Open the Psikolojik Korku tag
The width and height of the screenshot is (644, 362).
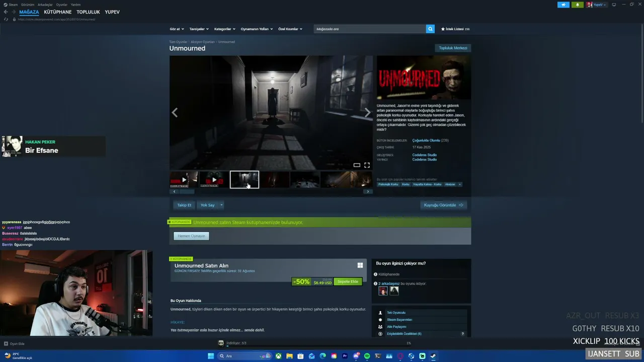pos(388,185)
